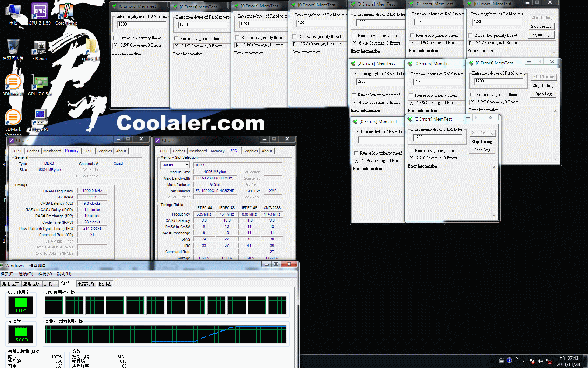Click the CPU 使用率 100% meter in Task Manager
The width and height of the screenshot is (588, 368).
[21, 305]
